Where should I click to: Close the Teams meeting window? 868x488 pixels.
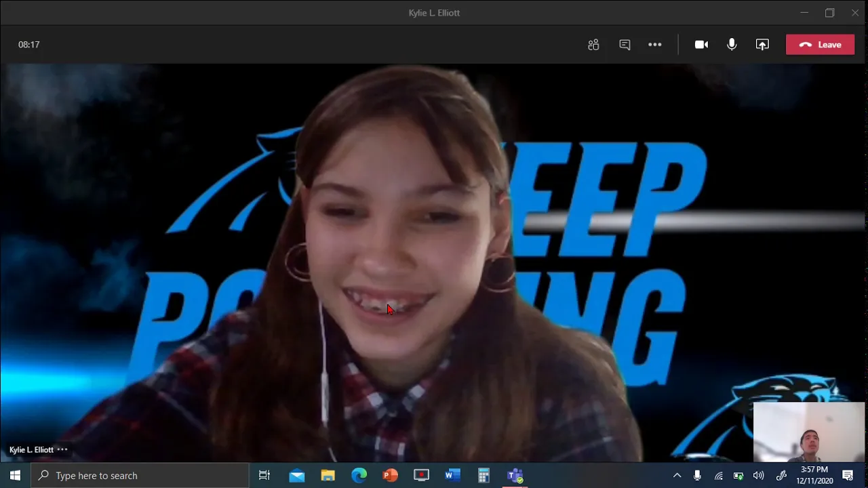tap(855, 12)
